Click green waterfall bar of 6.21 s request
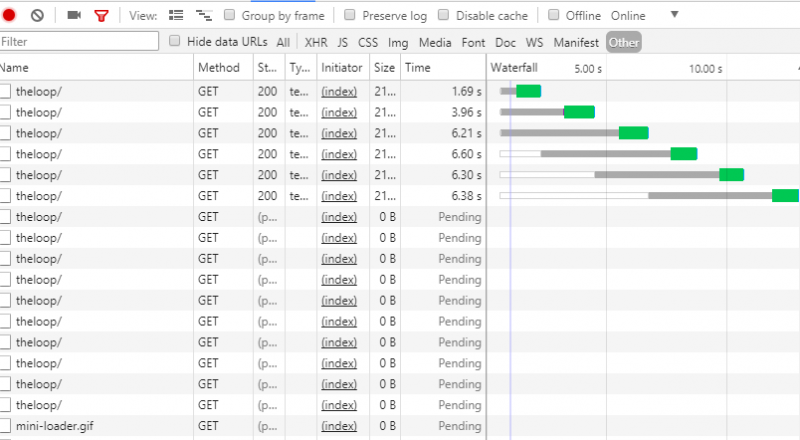 (634, 133)
